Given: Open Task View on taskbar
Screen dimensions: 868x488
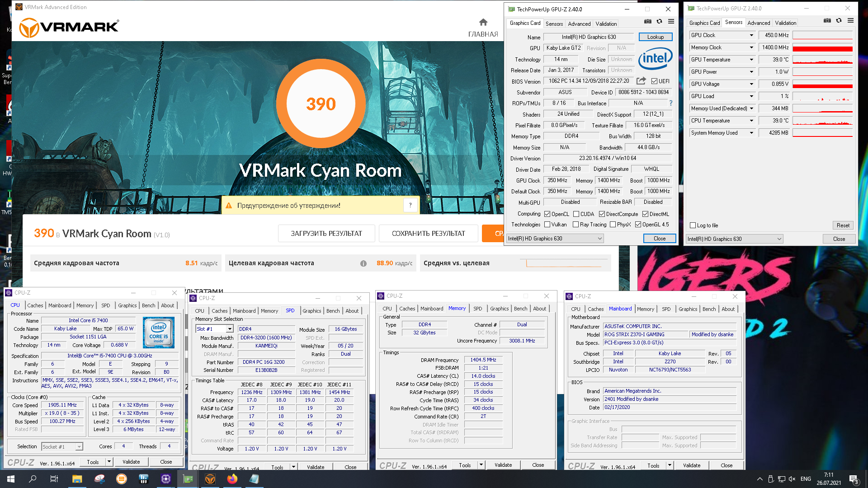Looking at the screenshot, I should point(54,479).
